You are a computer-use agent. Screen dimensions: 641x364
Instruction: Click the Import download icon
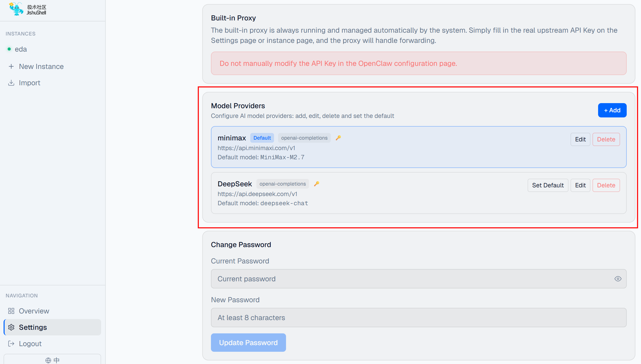[x=11, y=83]
